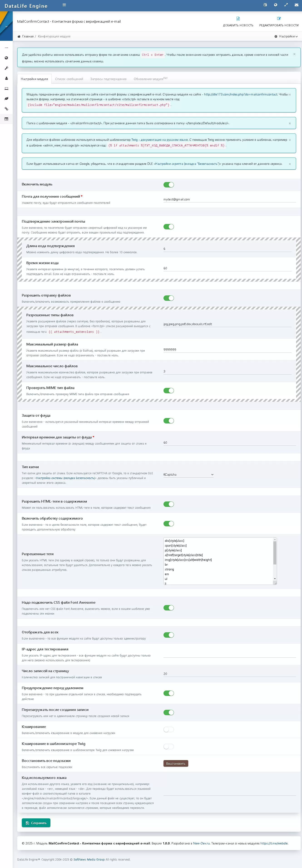Viewport: 302px width, 868px height.
Task: Enable 'Кэширование в шаблонизаторе Twig' switch
Action: click(169, 746)
